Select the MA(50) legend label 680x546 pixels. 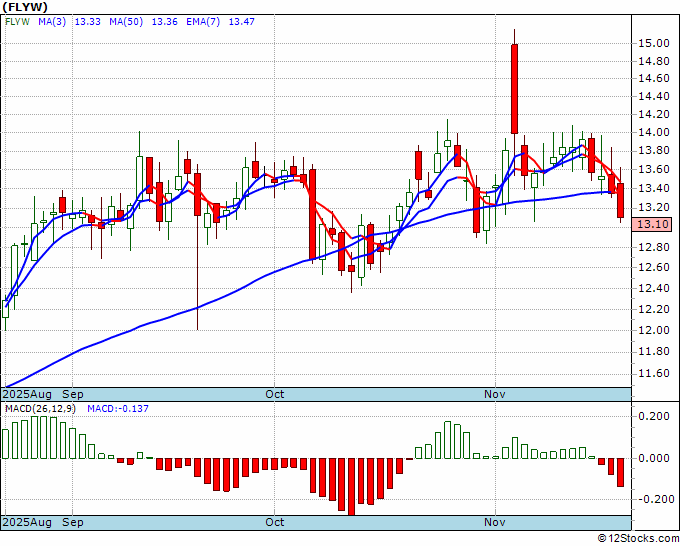tap(126, 22)
